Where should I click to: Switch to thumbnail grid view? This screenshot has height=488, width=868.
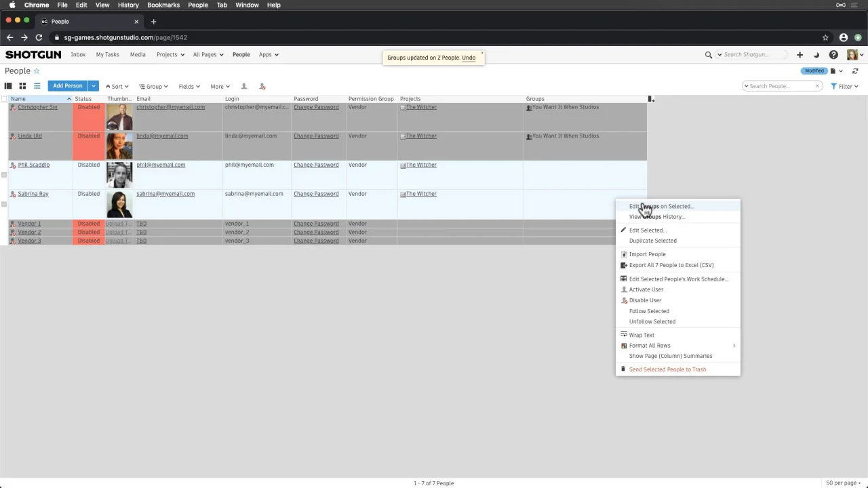(22, 86)
